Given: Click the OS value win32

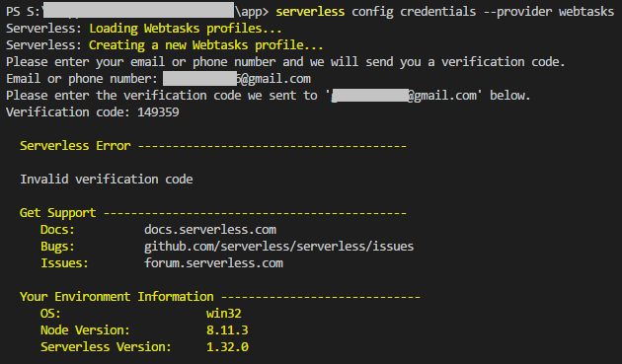Looking at the screenshot, I should [x=224, y=314].
